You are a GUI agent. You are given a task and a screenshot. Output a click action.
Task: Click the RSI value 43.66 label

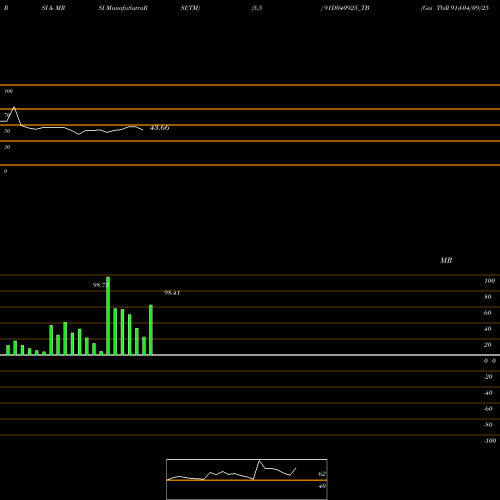point(159,128)
